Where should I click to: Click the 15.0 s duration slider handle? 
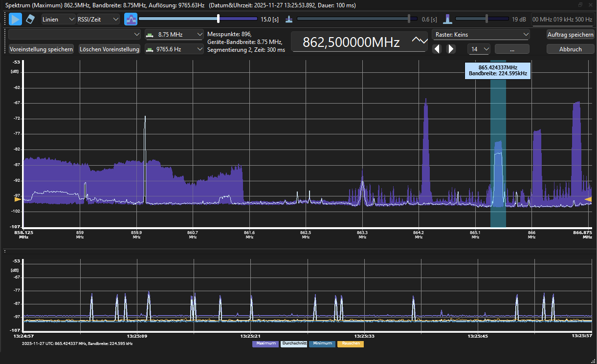(218, 19)
